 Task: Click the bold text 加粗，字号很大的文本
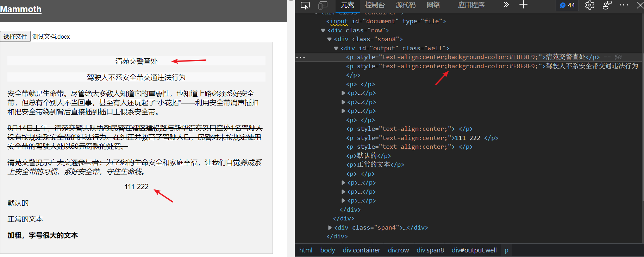pos(43,235)
